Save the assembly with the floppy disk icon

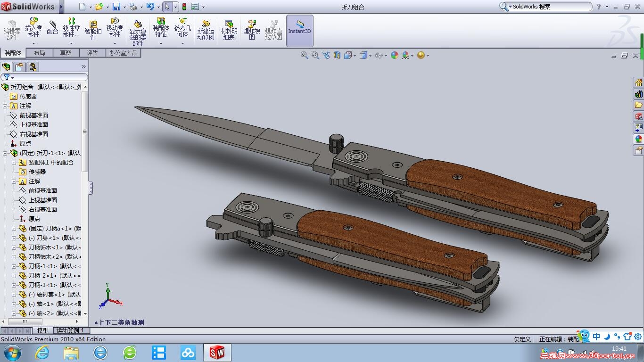[x=116, y=7]
